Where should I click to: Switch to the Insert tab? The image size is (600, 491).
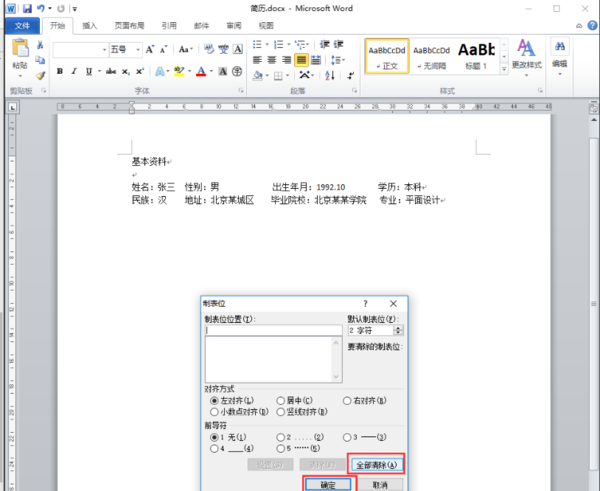(x=90, y=26)
